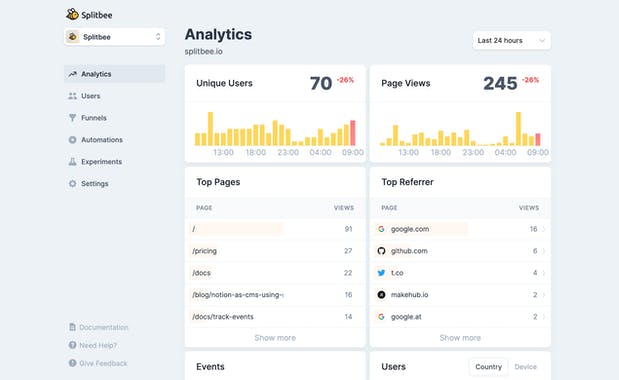Click Show more under Top Referrer

[x=460, y=338]
